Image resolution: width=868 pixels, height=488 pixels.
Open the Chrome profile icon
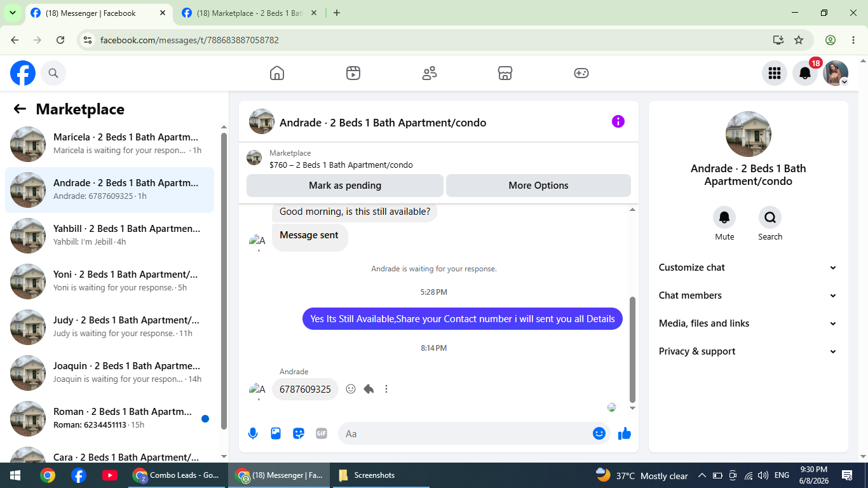831,40
